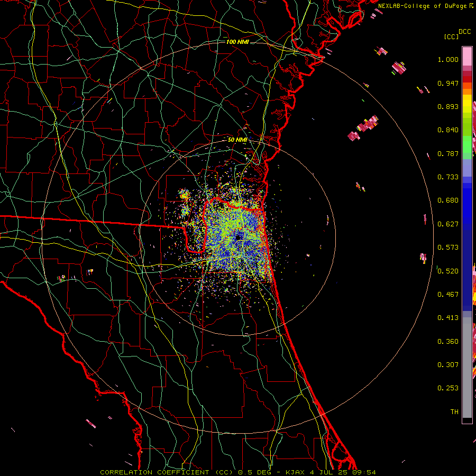Click the 0.253 color scale value
The image size is (476, 476).
448,388
